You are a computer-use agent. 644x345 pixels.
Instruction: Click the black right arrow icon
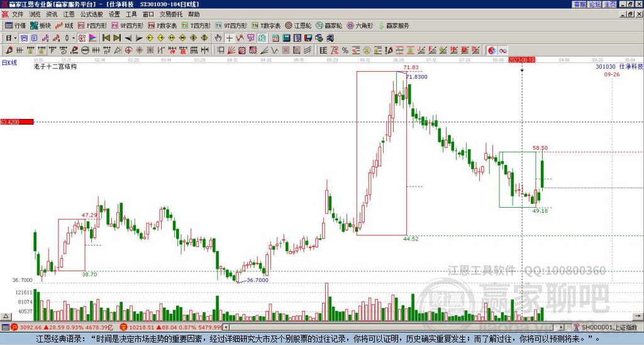pos(139,38)
